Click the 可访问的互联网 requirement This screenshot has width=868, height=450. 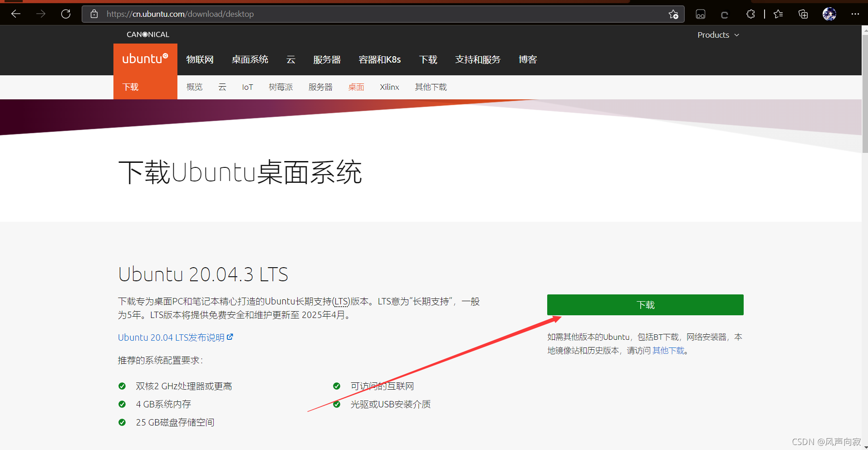[382, 386]
